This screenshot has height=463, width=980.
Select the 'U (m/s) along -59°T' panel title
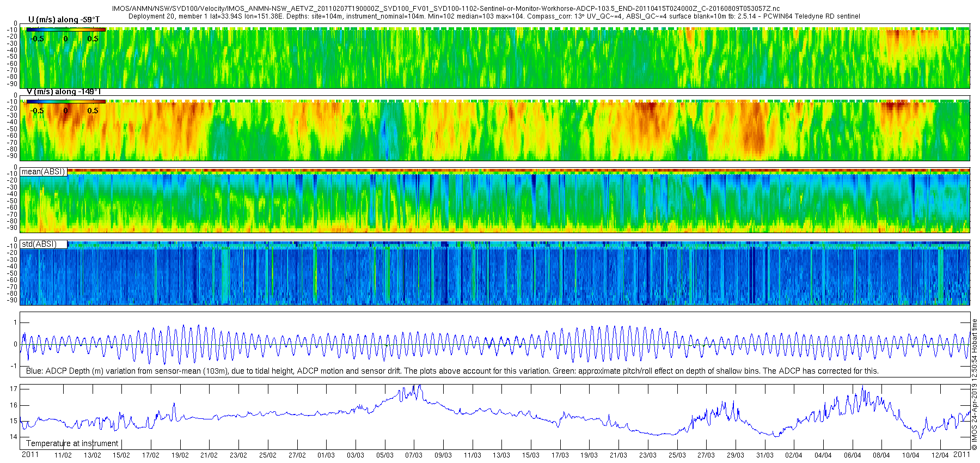(64, 20)
